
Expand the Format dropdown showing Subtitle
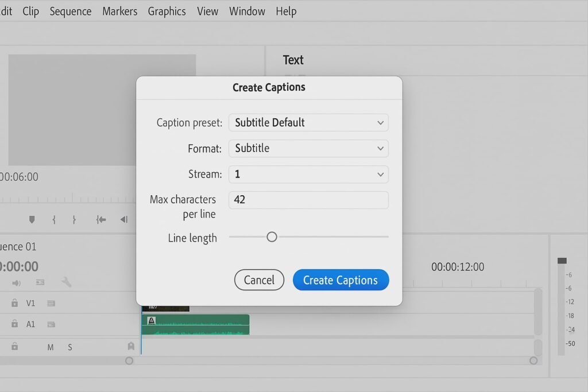[308, 148]
